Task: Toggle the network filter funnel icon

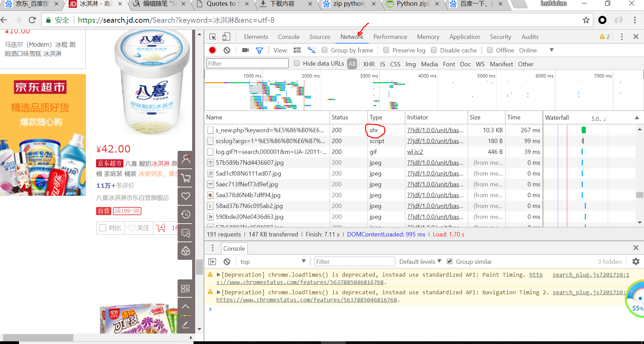Action: 259,50
